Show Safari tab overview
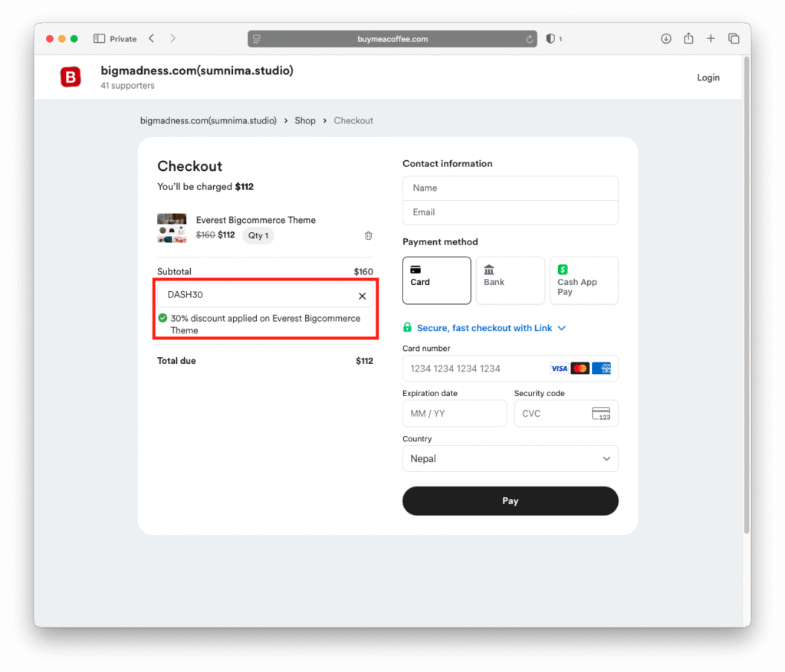 [734, 39]
